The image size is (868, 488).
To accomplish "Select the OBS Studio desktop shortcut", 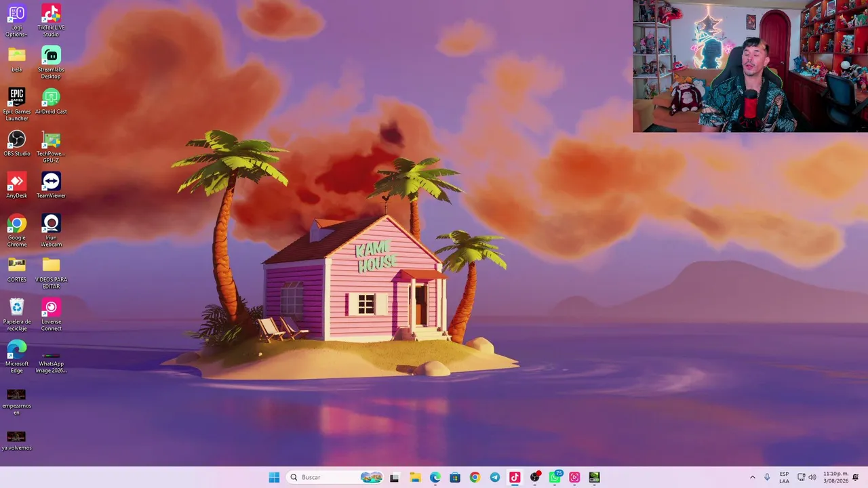I will pos(16,143).
